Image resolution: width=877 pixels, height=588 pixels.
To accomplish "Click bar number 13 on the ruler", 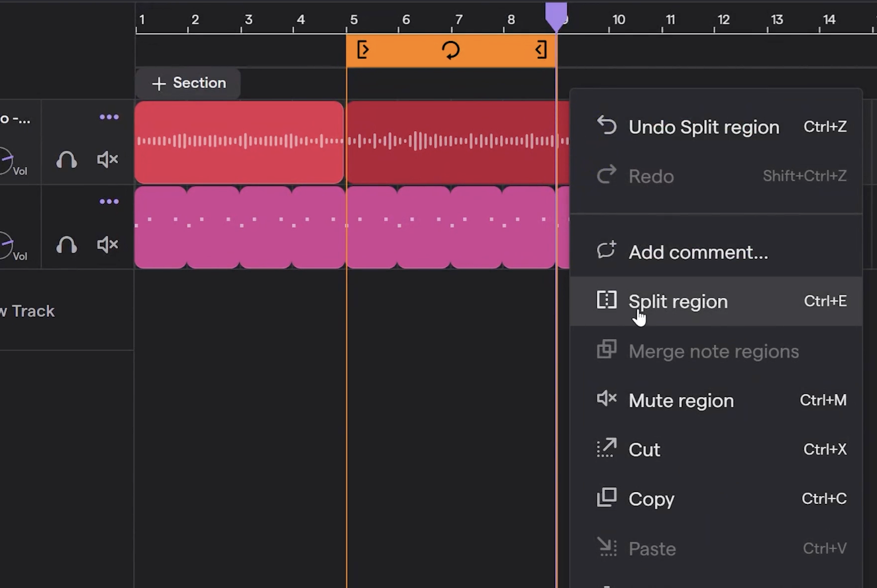I will (777, 20).
